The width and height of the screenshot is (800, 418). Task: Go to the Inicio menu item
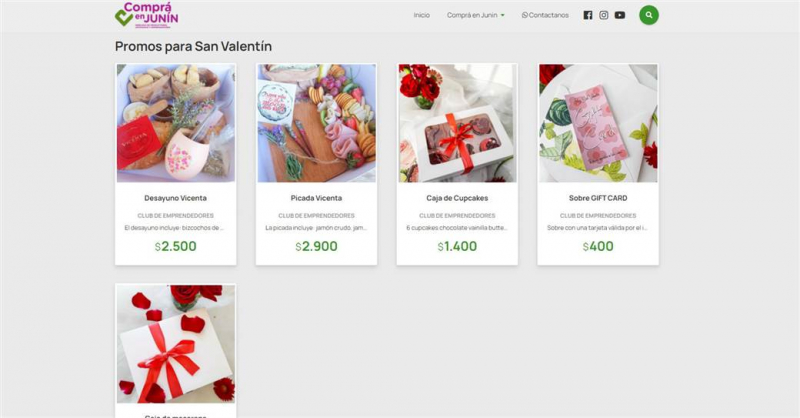[421, 15]
